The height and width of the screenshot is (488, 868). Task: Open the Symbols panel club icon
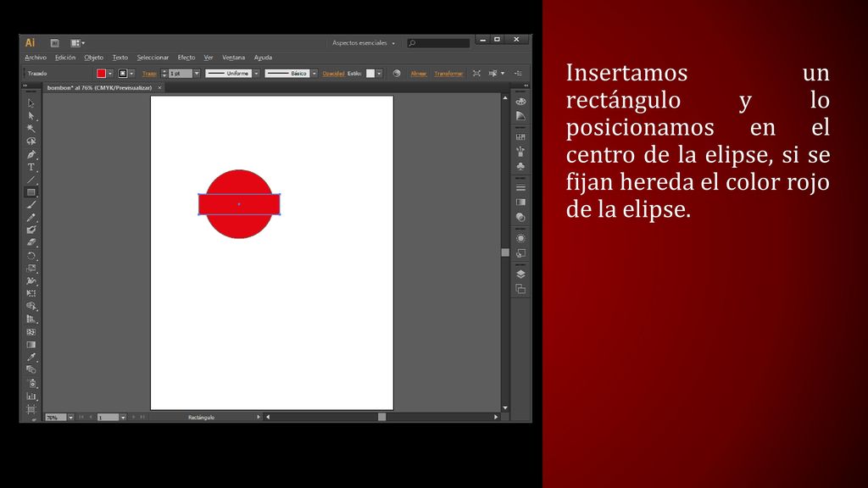coord(521,166)
